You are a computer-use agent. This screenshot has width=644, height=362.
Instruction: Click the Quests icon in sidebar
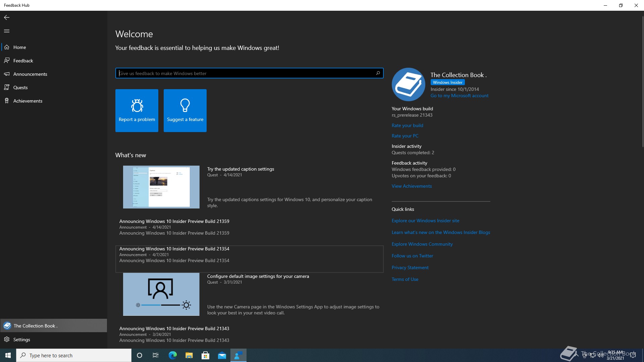7,87
